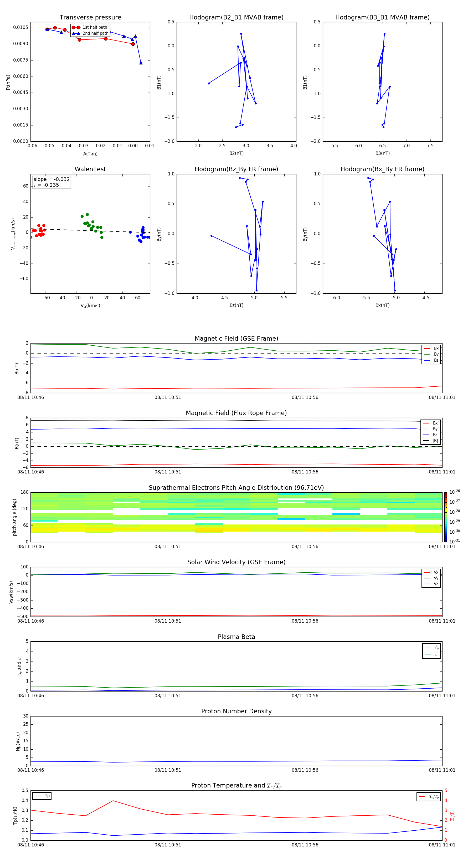Click the 'Pt(nPa)' y-axis label

[x=8, y=82]
